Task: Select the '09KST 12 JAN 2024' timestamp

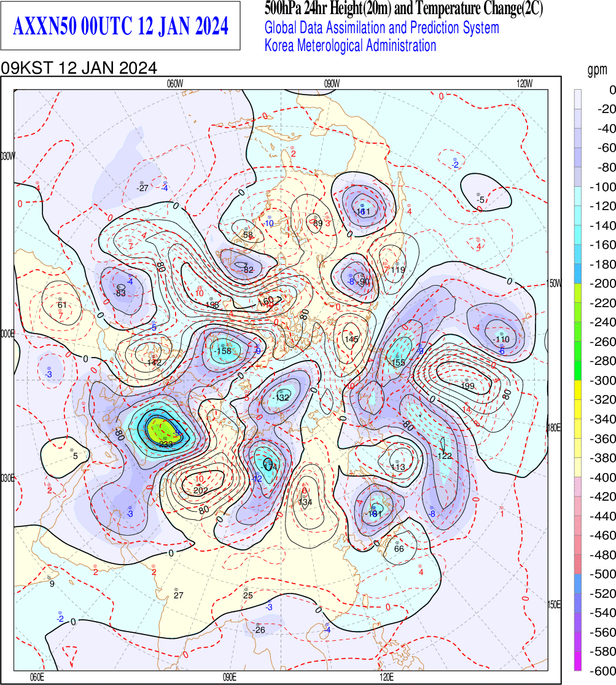Action: coord(79,68)
